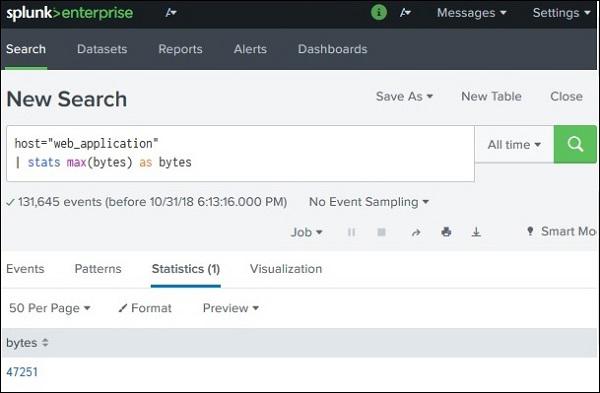600x393 pixels.
Task: Click the Close button
Action: [x=566, y=96]
